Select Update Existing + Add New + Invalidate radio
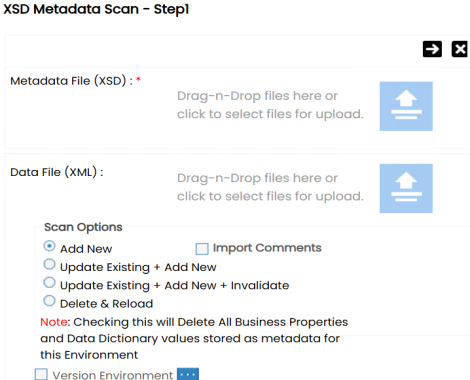Screen dimensions: 470x380 (x=49, y=283)
